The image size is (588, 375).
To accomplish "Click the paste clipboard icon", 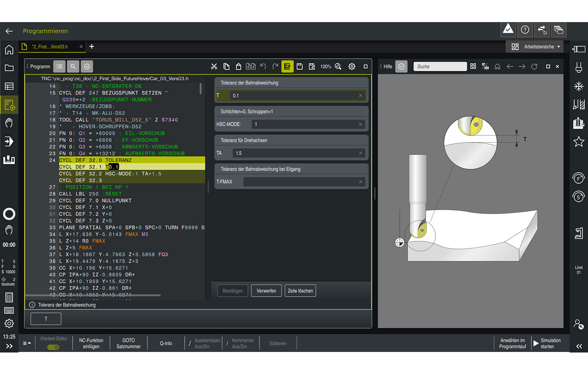I will (239, 67).
